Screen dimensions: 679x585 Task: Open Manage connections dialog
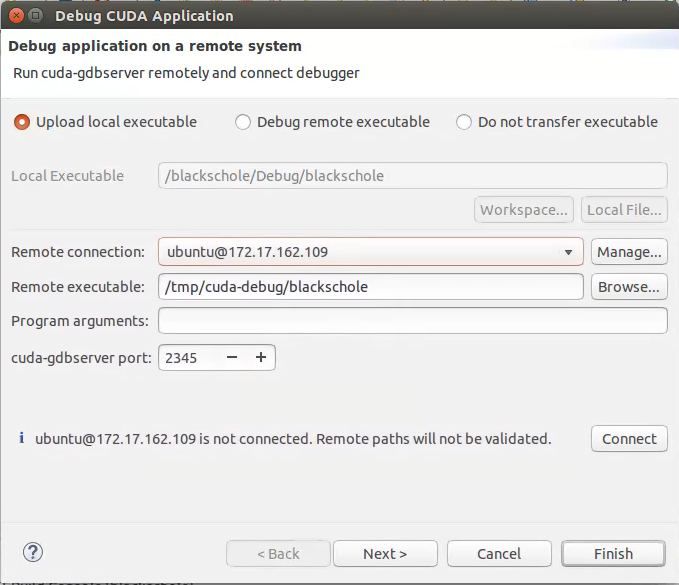629,252
